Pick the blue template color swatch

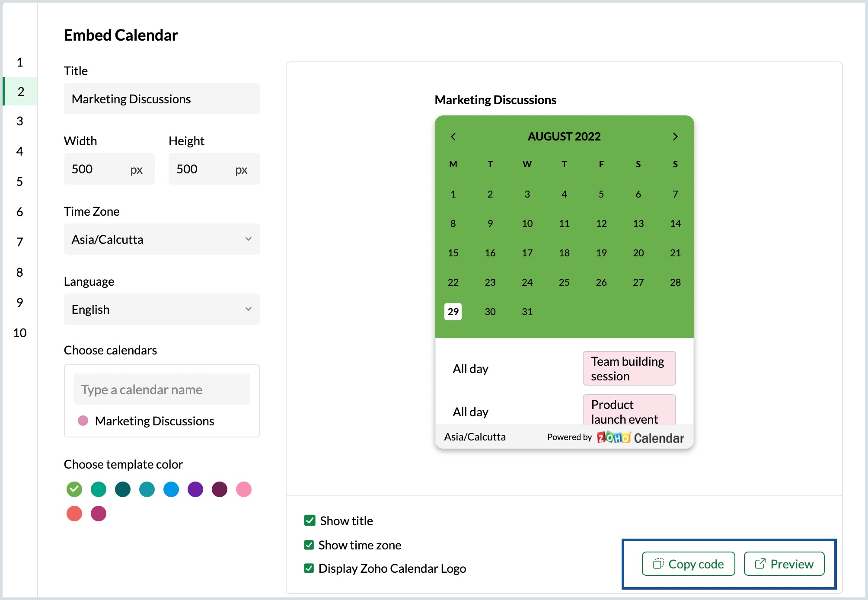pyautogui.click(x=171, y=489)
